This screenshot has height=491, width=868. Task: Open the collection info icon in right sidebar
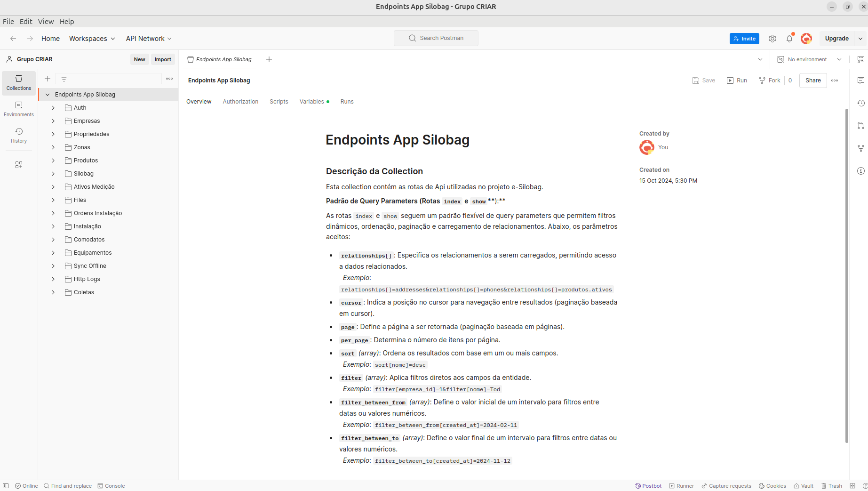(861, 171)
